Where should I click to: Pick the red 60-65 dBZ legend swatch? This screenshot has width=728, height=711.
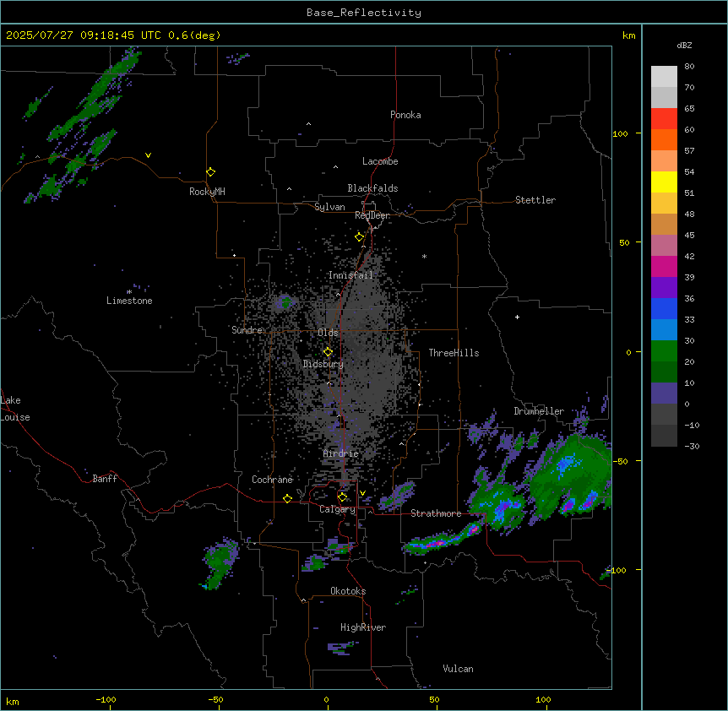pos(664,119)
